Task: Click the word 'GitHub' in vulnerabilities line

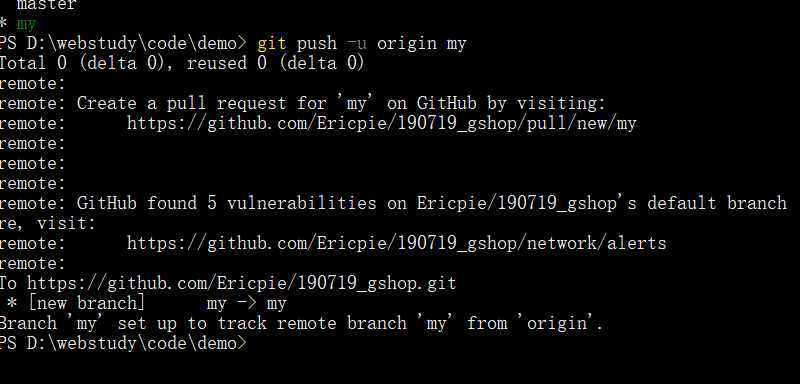Action: tap(107, 203)
